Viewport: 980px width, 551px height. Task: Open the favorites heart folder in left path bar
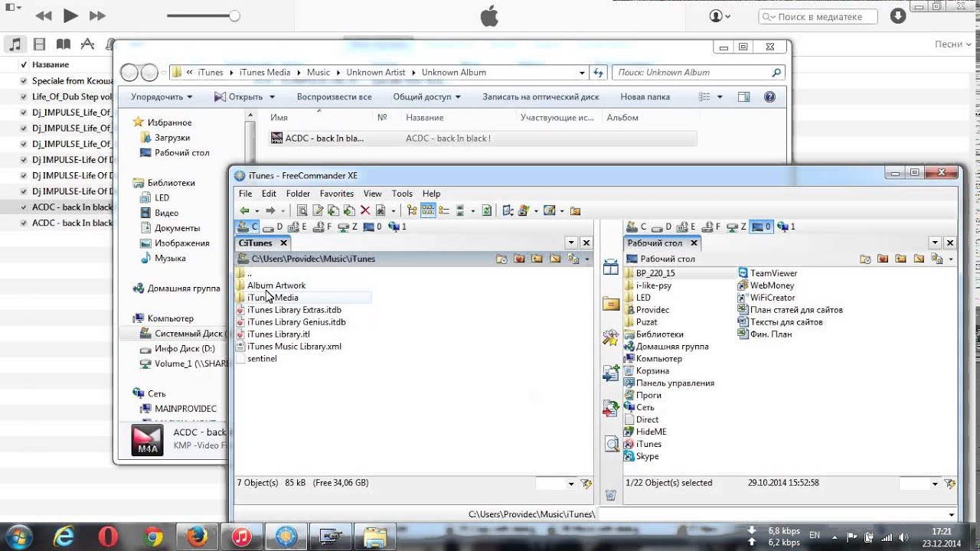coord(519,259)
